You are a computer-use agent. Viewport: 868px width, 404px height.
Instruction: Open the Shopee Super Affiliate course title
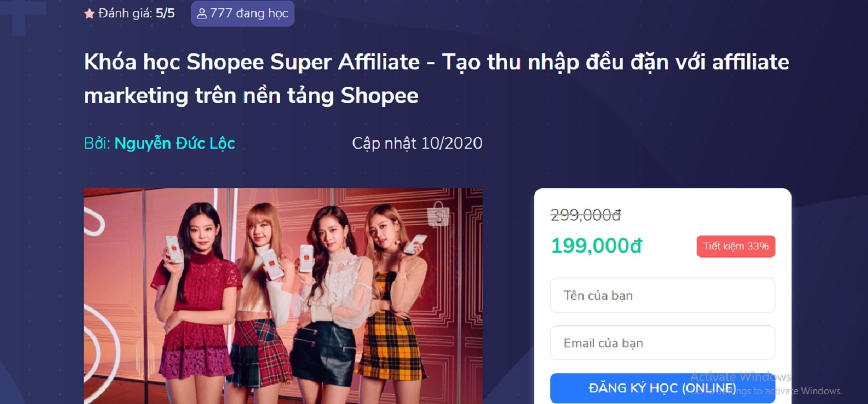pos(436,79)
